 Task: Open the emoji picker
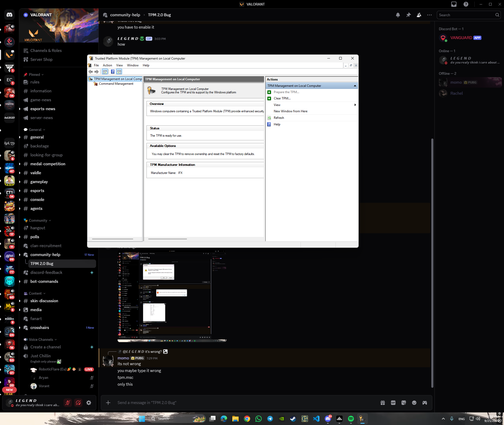click(414, 403)
